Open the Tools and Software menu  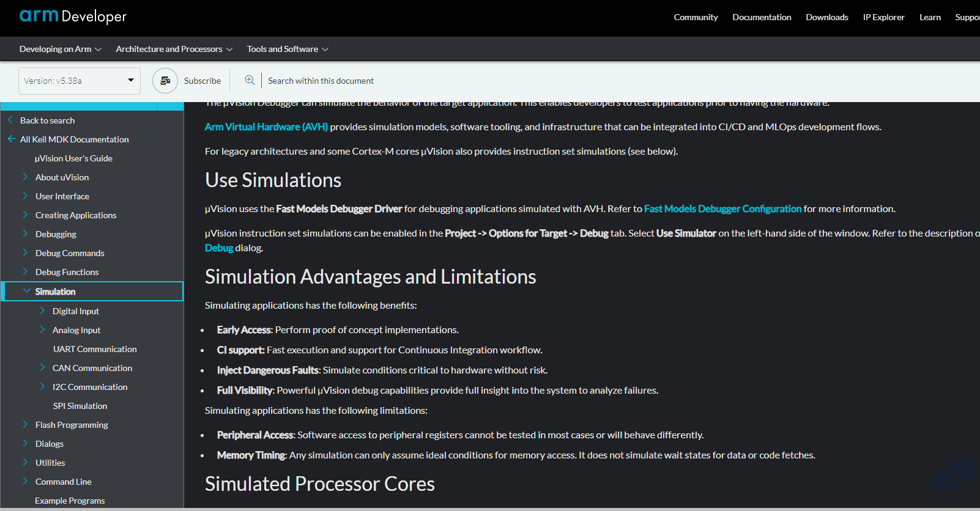[x=288, y=49]
